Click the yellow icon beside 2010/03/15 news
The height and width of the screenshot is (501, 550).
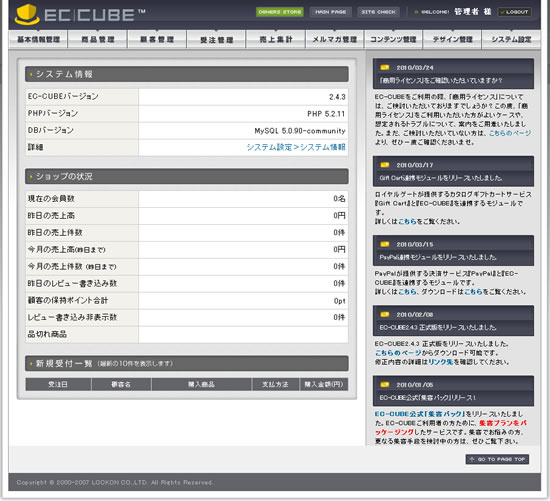tap(385, 244)
